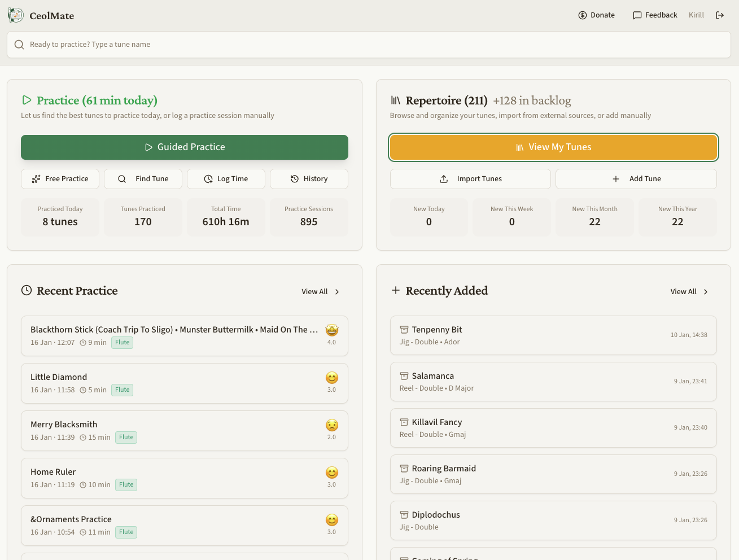The height and width of the screenshot is (560, 739).
Task: Focus the tune name search field
Action: coord(373,45)
